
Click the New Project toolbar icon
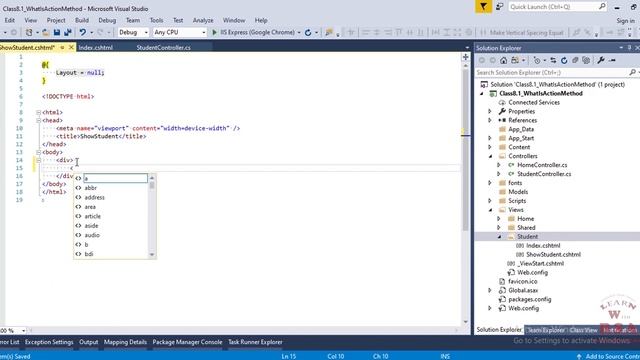29,32
